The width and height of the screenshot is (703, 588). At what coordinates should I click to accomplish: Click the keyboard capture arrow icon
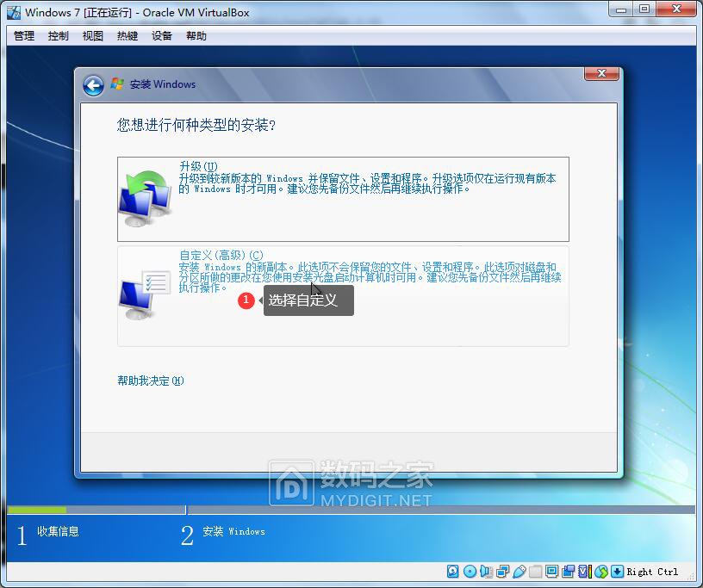click(618, 572)
